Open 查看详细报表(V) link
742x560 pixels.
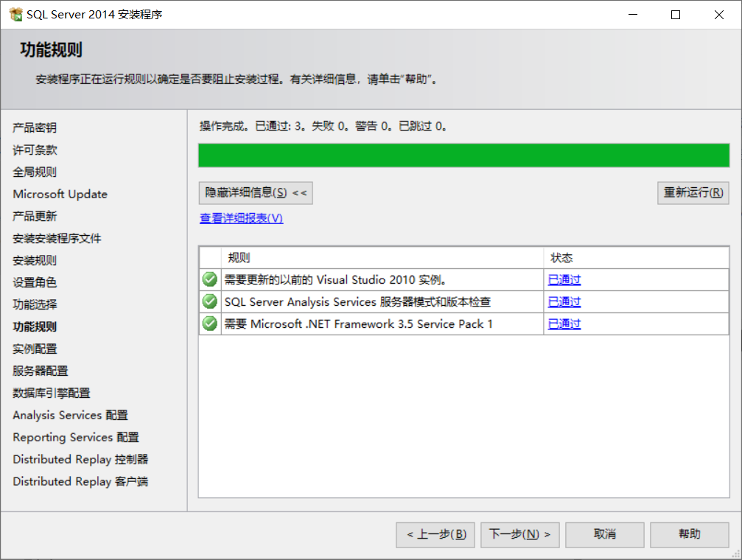[242, 218]
